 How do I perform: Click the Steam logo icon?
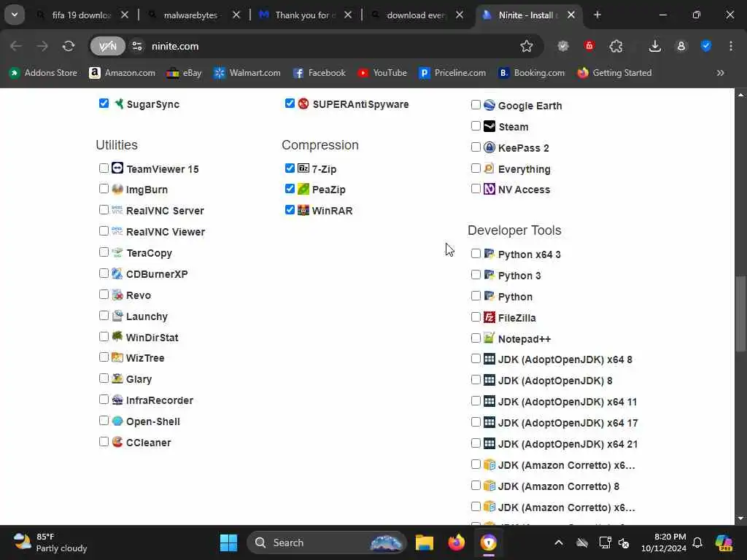pyautogui.click(x=489, y=126)
